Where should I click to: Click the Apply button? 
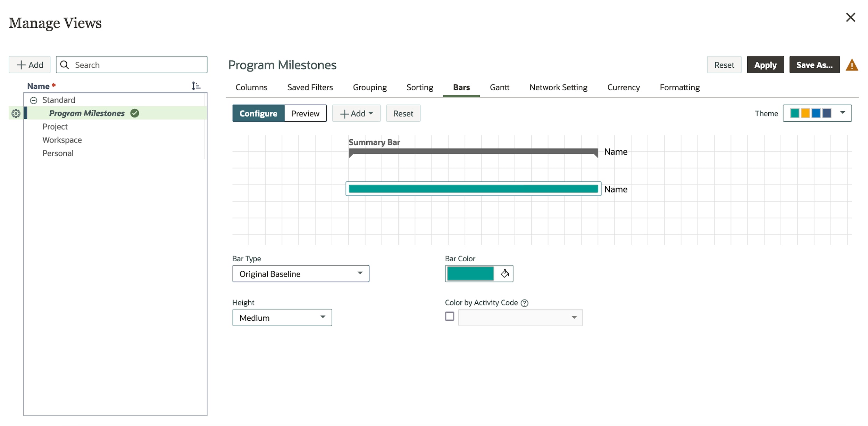click(x=765, y=65)
